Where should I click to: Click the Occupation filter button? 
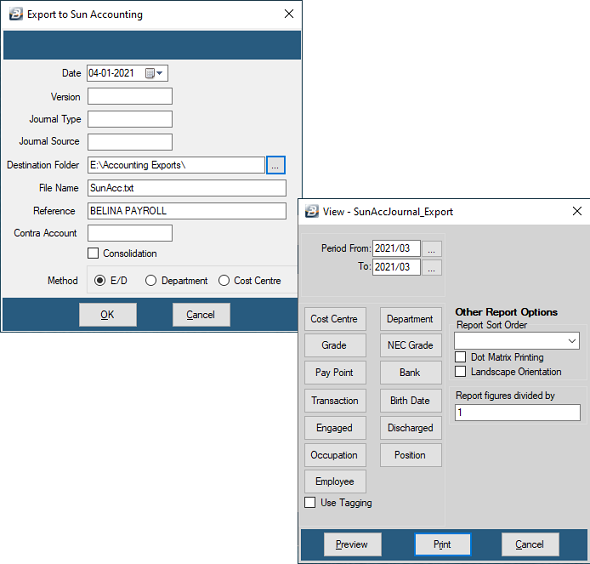(335, 455)
